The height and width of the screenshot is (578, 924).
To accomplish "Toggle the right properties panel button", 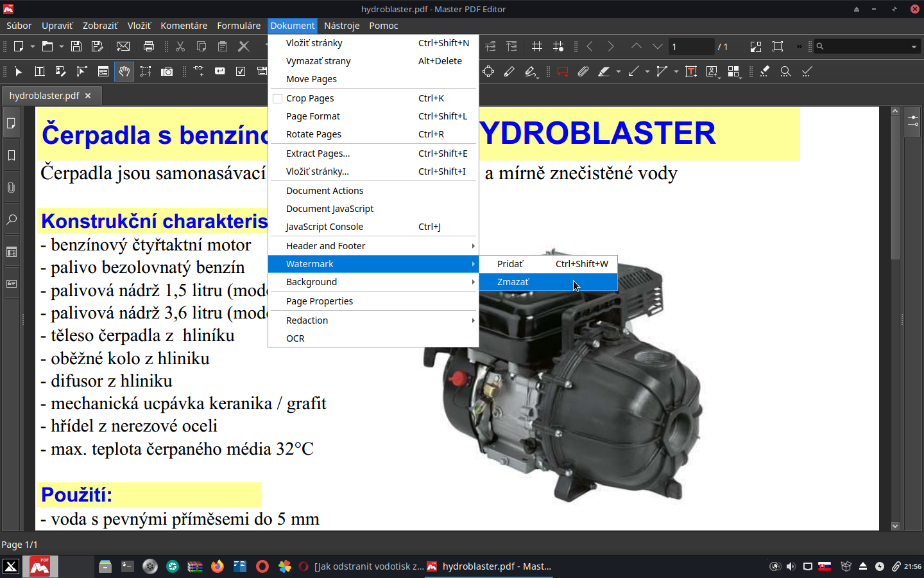I will pos(913,121).
